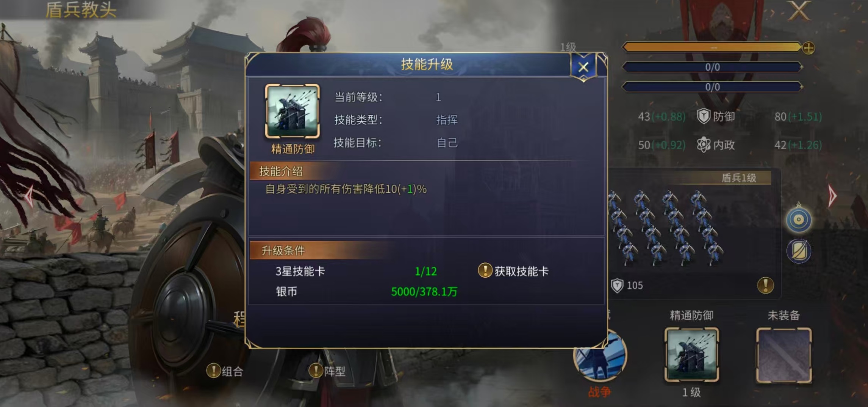The image size is (868, 407).
Task: Open the 组合 info button
Action: [225, 371]
